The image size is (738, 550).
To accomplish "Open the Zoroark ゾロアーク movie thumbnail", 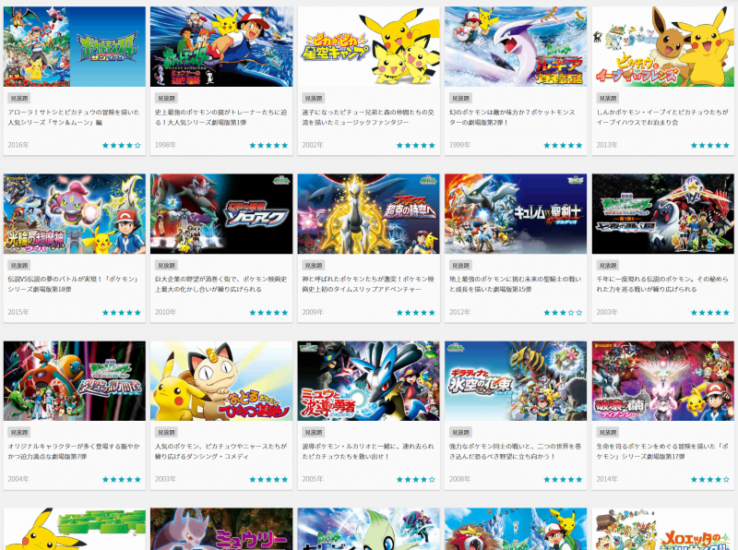I will coord(221,214).
